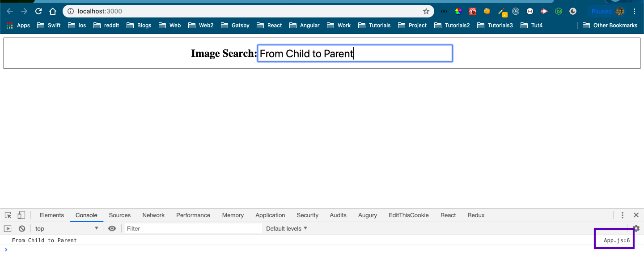Open the Web2 bookmarks folder
Screen dimensions: 644x266
pyautogui.click(x=201, y=26)
